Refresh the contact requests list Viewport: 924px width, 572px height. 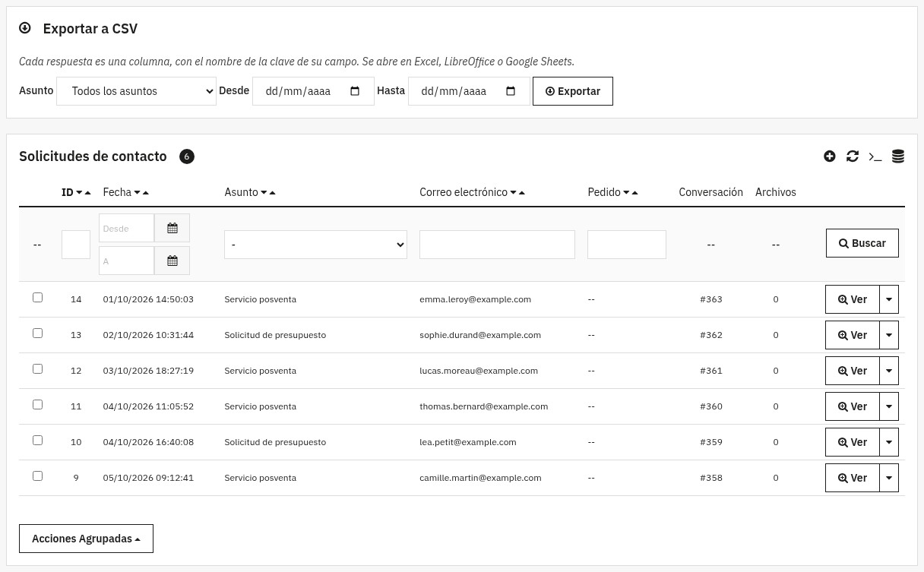(x=853, y=156)
